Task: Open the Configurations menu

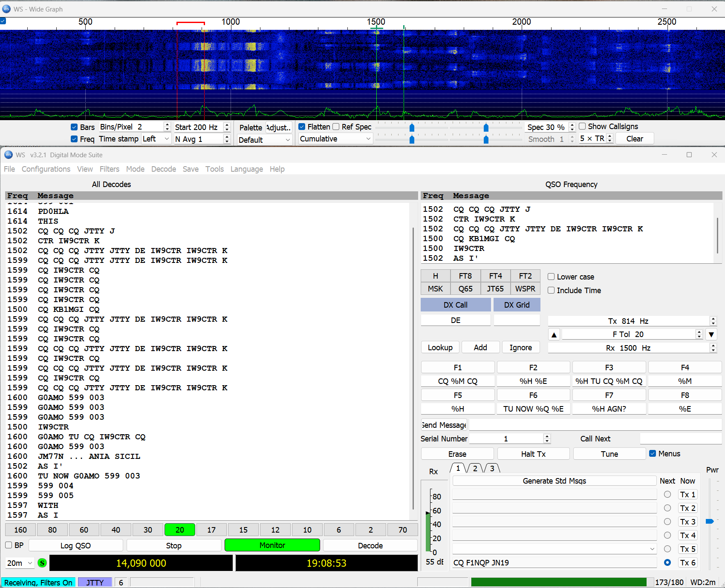Action: [x=46, y=169]
